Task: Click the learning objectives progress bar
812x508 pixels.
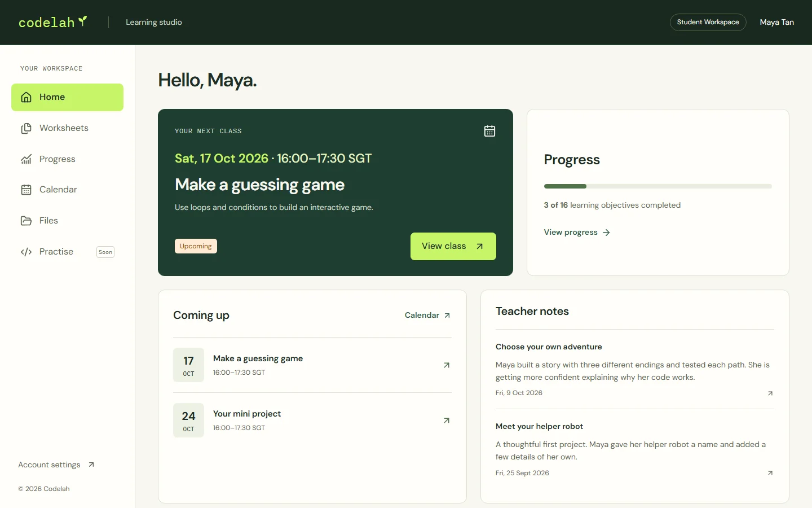Action: tap(657, 186)
